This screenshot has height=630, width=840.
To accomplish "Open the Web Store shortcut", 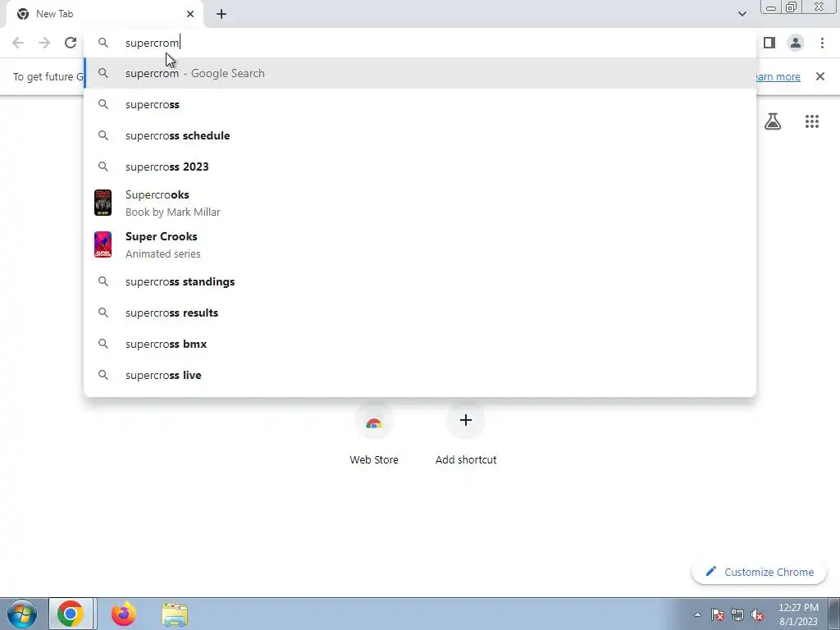I will point(374,435).
